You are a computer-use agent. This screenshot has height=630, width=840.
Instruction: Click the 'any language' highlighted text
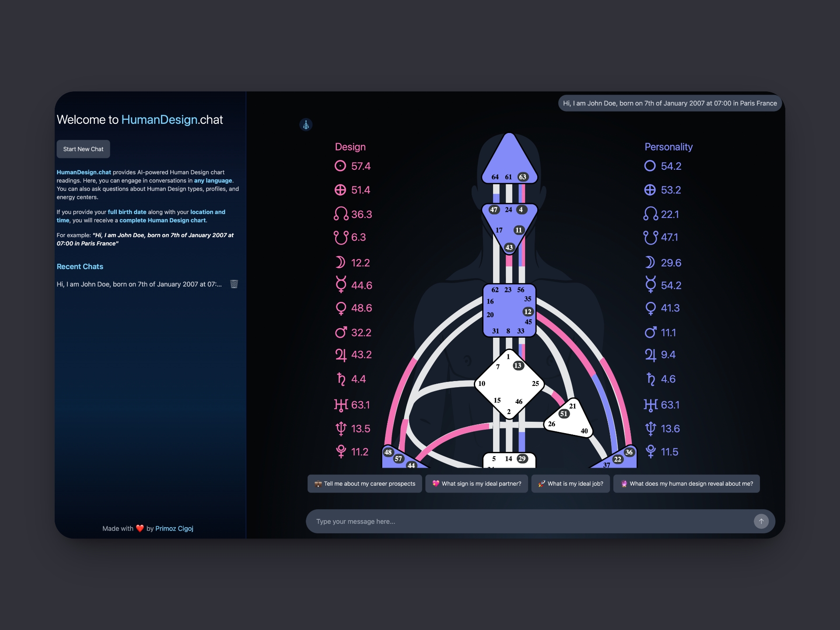[213, 180]
